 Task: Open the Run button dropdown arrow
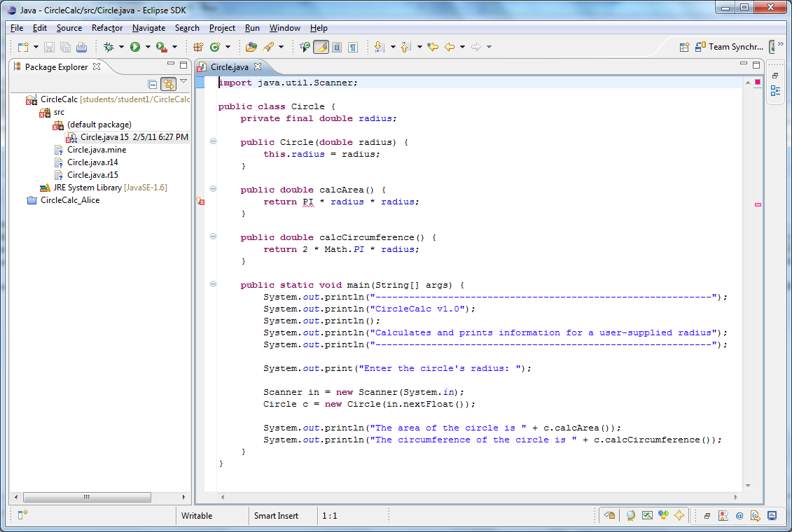pos(148,47)
